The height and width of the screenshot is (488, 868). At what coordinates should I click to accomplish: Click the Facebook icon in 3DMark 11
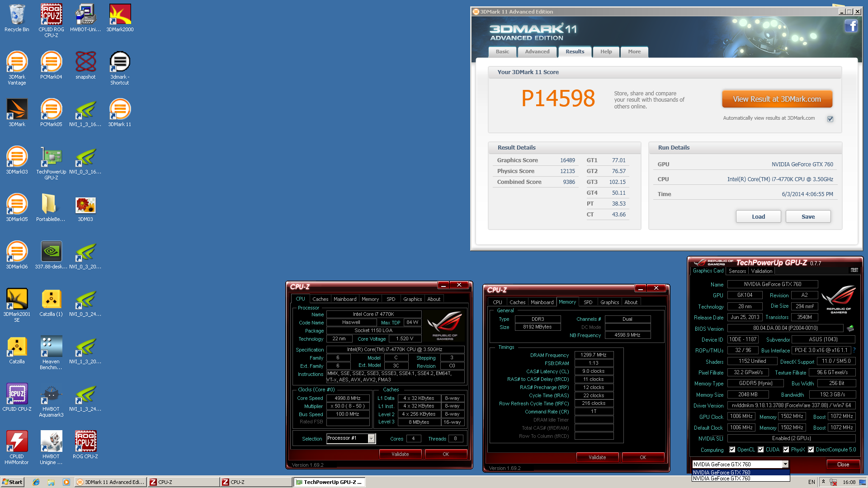coord(851,26)
